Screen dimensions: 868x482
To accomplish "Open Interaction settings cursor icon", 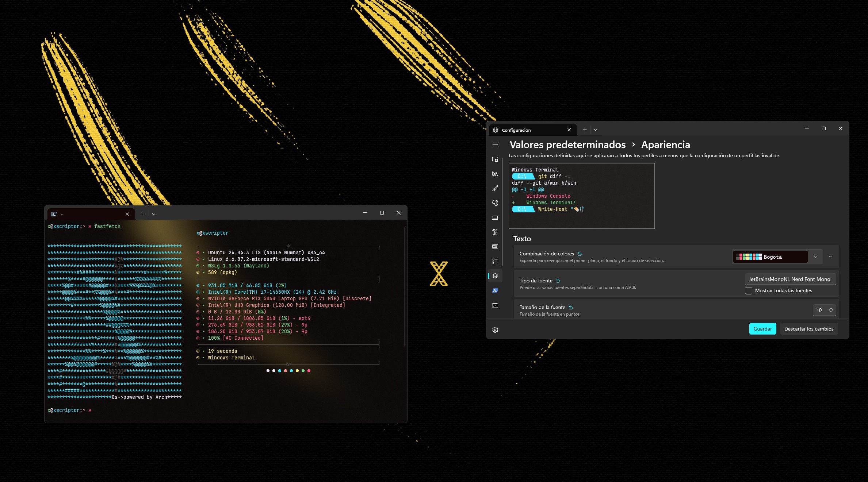I will 495,174.
